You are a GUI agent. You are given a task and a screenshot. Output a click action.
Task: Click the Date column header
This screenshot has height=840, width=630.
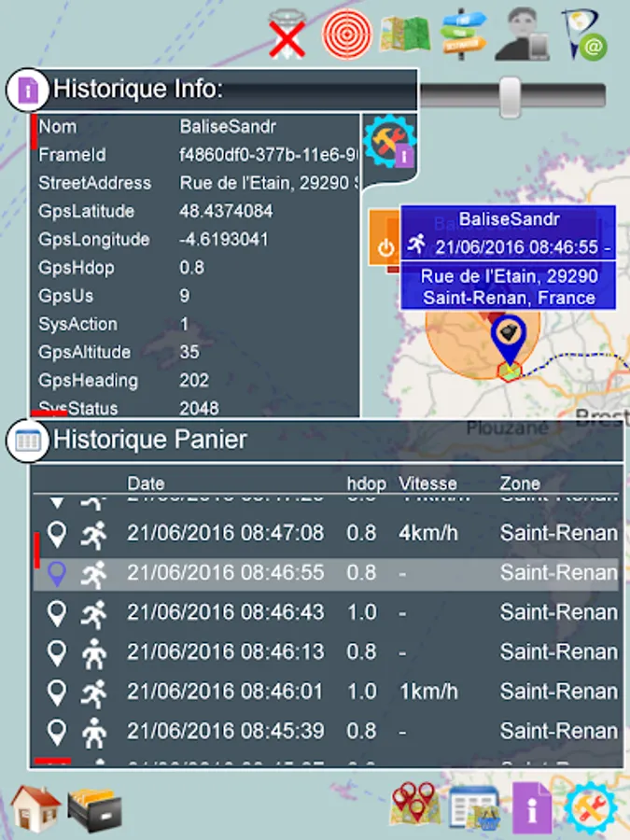coord(146,483)
